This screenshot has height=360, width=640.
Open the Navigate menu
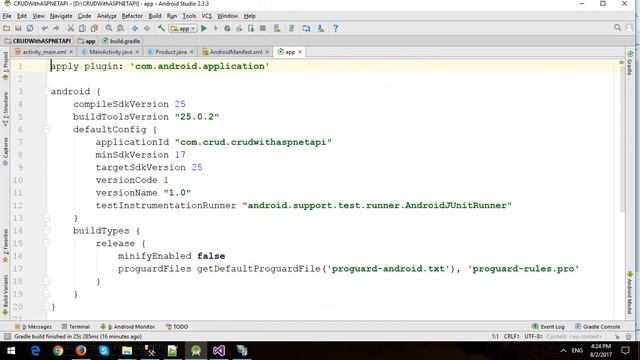[x=61, y=16]
